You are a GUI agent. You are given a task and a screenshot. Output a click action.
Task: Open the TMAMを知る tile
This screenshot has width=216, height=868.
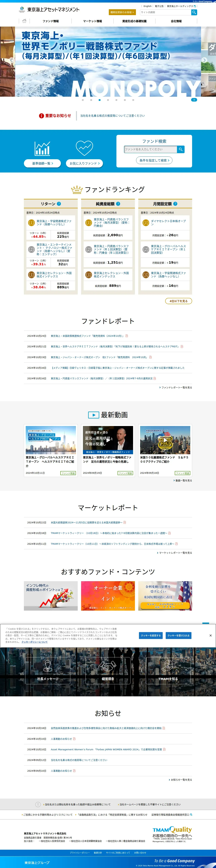[x=168, y=670]
